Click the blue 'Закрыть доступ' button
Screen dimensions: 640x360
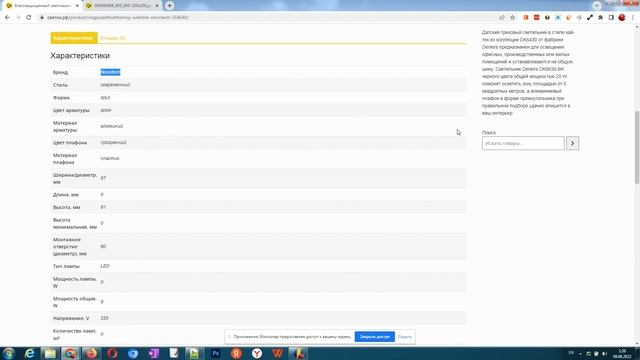tap(375, 337)
